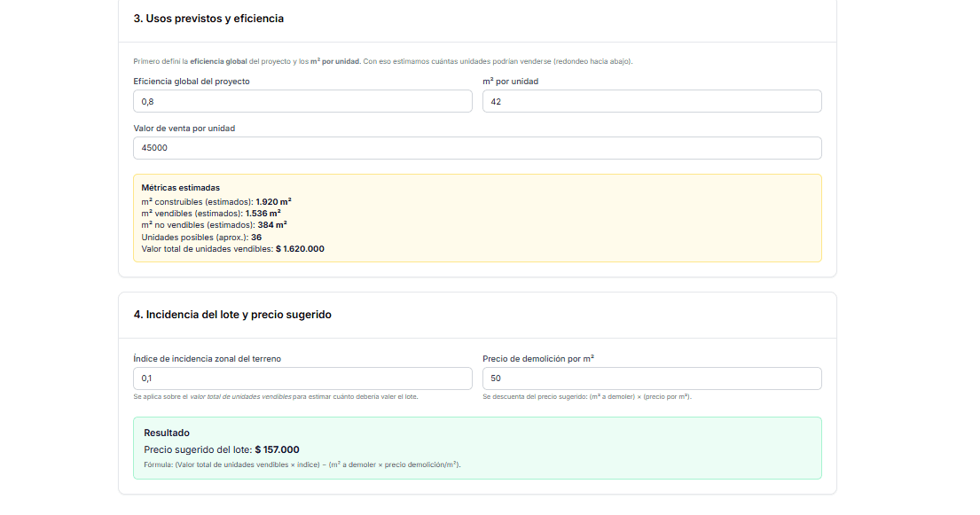
Task: Click the '4. Incidencia del lote' section heading
Action: pos(232,315)
